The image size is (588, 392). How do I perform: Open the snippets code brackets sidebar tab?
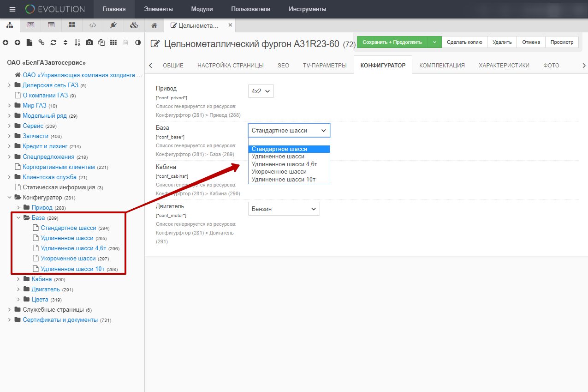(93, 25)
